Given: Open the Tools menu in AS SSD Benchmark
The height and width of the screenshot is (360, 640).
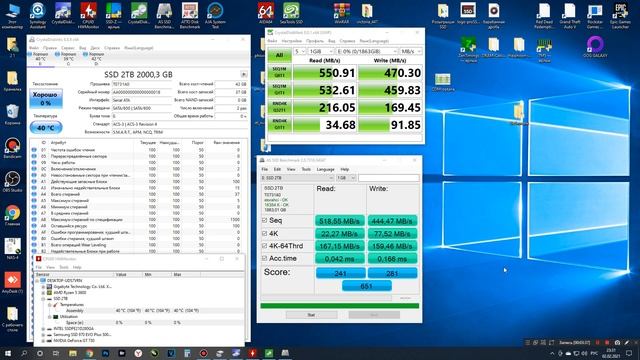Looking at the screenshot, I should click(306, 169).
